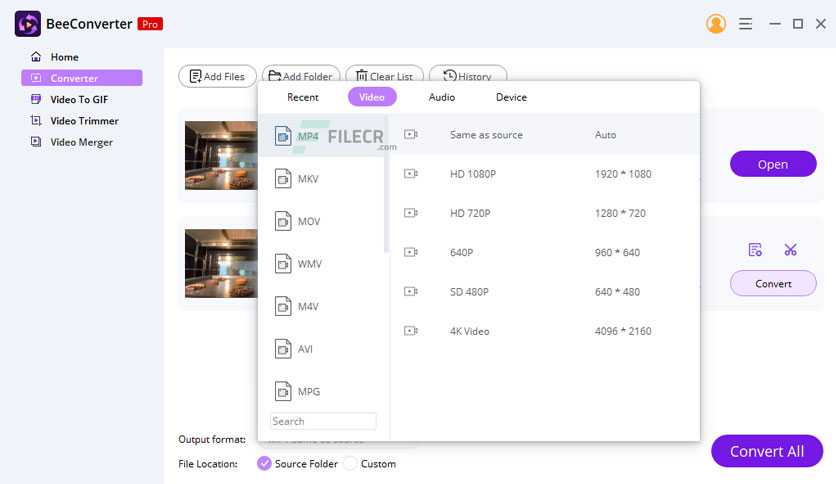The width and height of the screenshot is (836, 484).
Task: Click the 1920 * 1080 resolution value
Action: click(x=623, y=174)
